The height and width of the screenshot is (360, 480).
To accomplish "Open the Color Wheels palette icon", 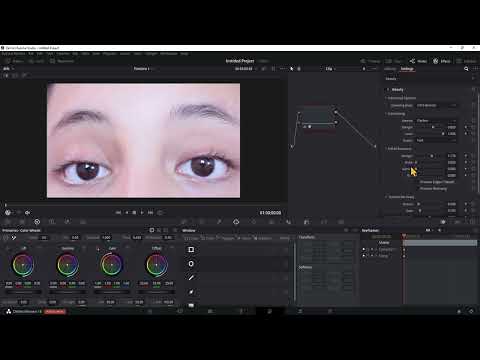I will click(x=37, y=222).
